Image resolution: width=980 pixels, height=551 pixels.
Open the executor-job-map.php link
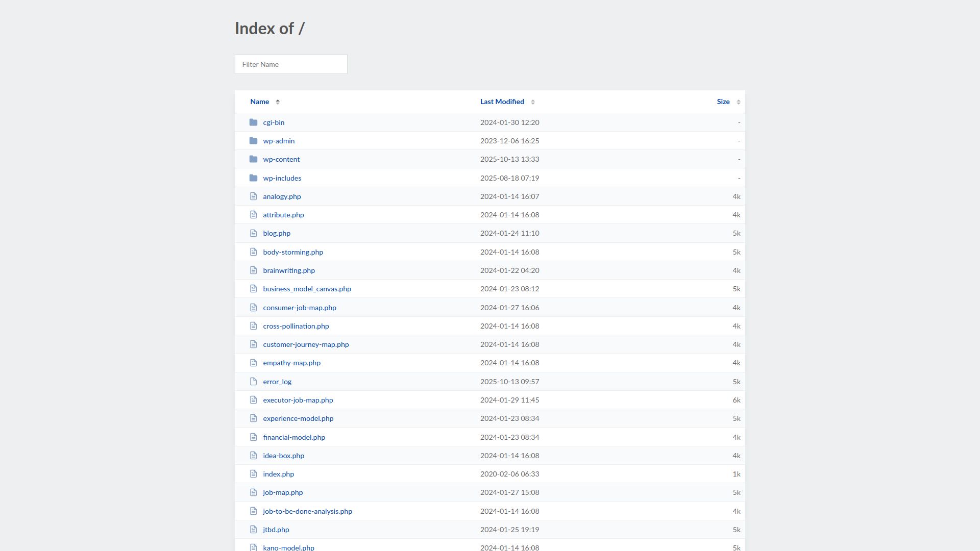298,400
